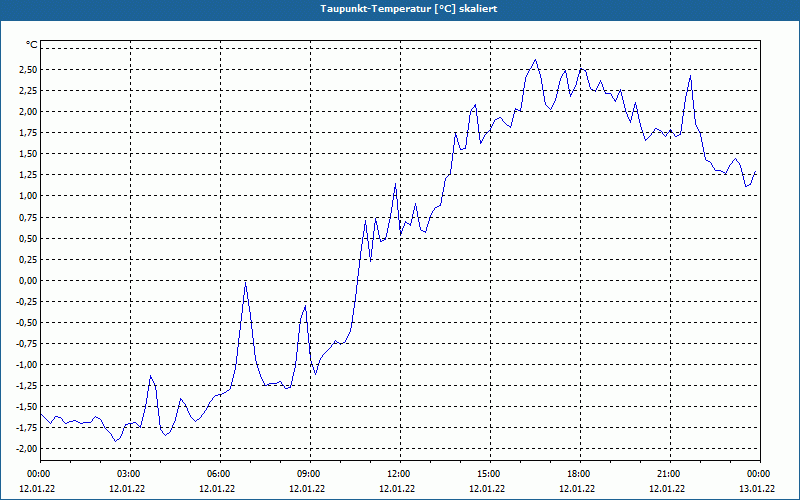Select the 12.01.22 date beneath 09:00
The width and height of the screenshot is (800, 500).
point(307,489)
